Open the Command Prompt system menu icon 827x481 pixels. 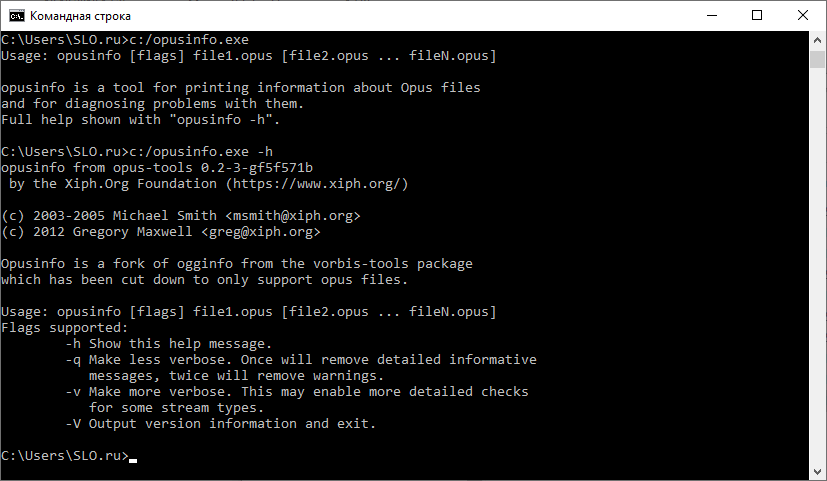tap(16, 16)
